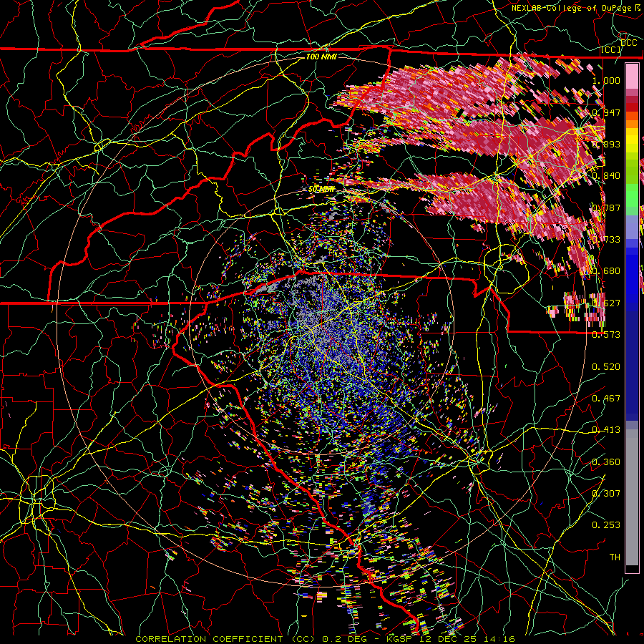The height and width of the screenshot is (644, 644).
Task: Click the 0.680 legend value
Action: (606, 270)
